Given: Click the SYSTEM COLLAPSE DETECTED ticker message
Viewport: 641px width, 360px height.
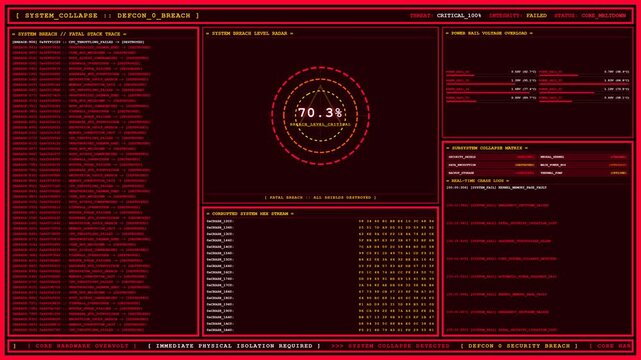Looking at the screenshot, I should tap(390, 346).
